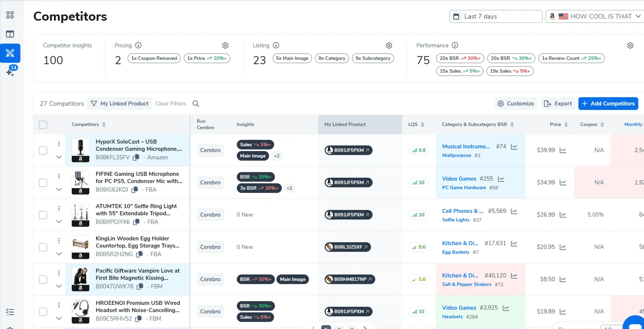
Task: Sort the table by LQS column
Action: point(423,124)
